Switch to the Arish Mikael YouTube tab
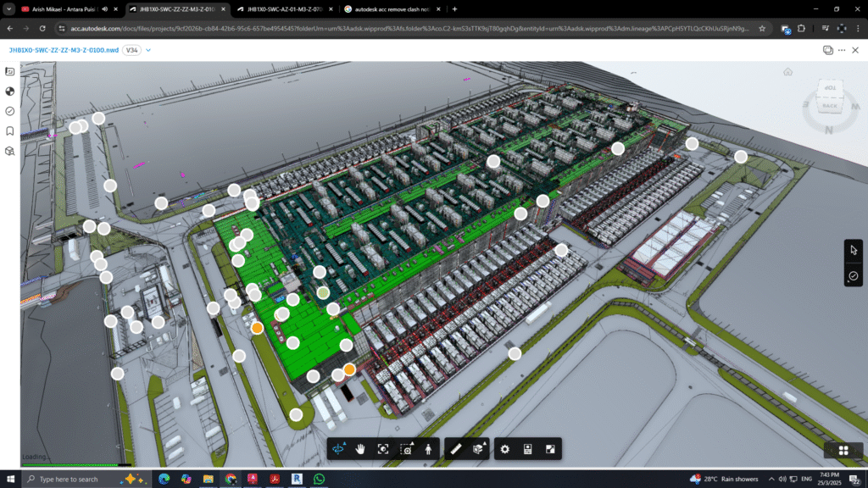This screenshot has width=868, height=488. (64, 9)
